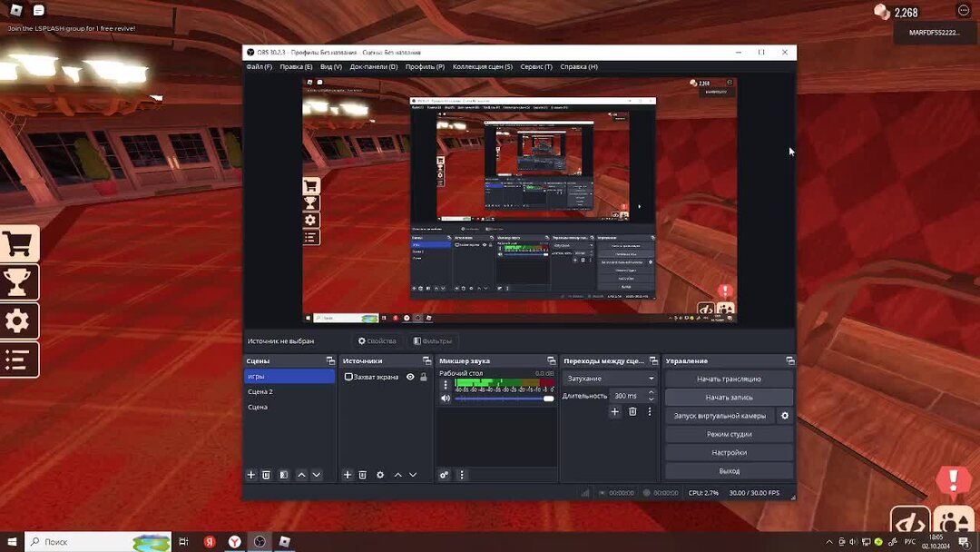Open the Файл (F) menu
Viewport: 980px width, 552px height.
pyautogui.click(x=260, y=67)
